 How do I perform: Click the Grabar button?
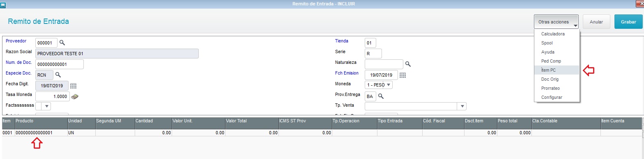pyautogui.click(x=628, y=21)
